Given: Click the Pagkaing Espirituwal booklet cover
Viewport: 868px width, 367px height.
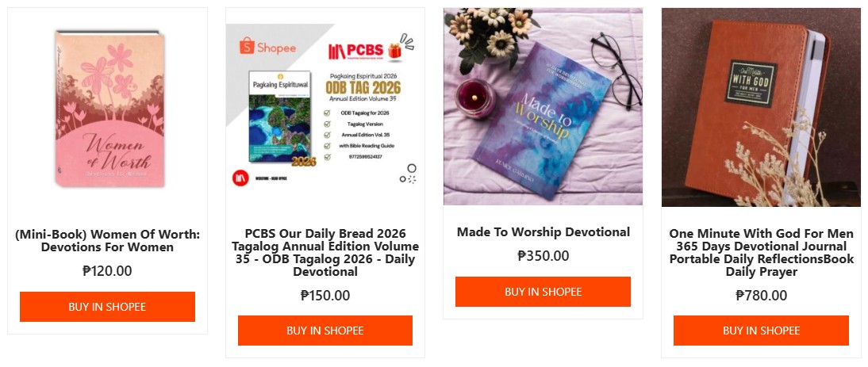Looking at the screenshot, I should [281, 117].
